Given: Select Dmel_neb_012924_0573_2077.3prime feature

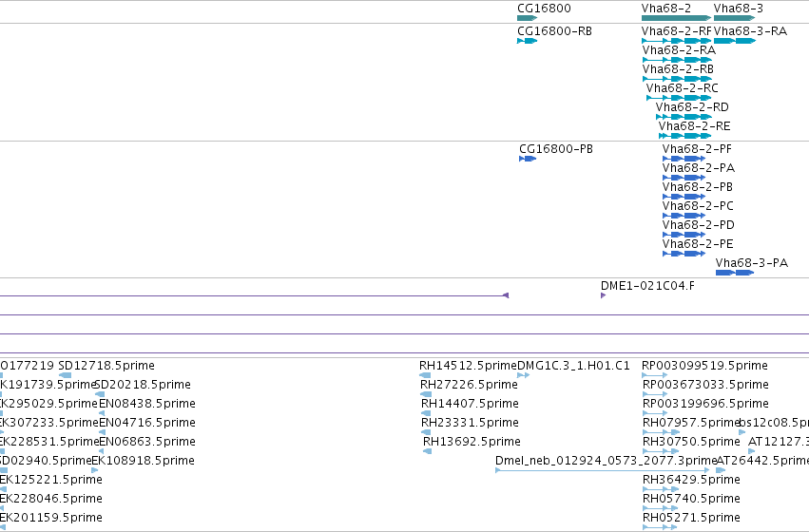Looking at the screenshot, I should click(607, 462).
